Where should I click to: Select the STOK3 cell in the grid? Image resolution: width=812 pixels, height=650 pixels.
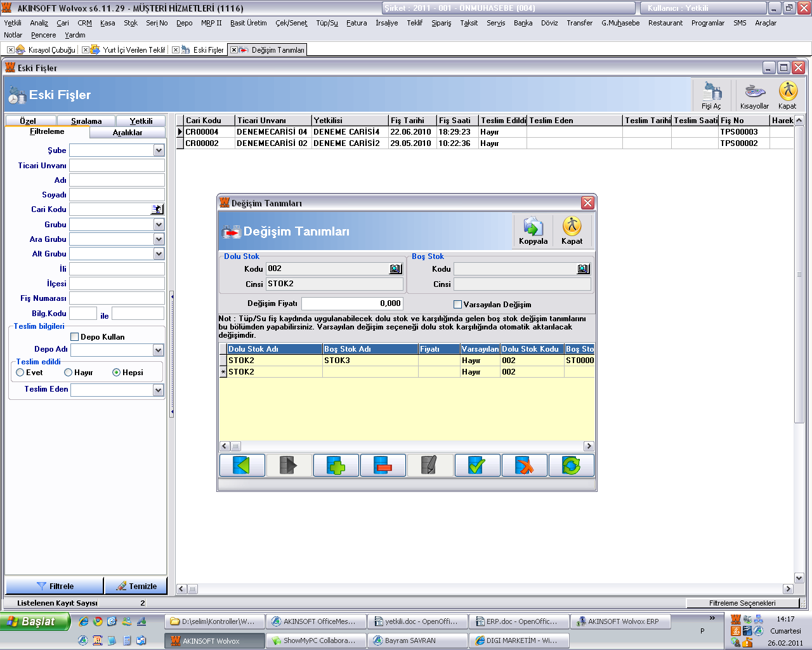tap(370, 361)
